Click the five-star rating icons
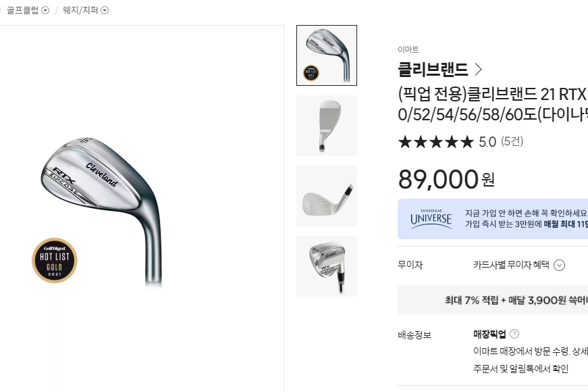The height and width of the screenshot is (392, 588). (x=435, y=143)
